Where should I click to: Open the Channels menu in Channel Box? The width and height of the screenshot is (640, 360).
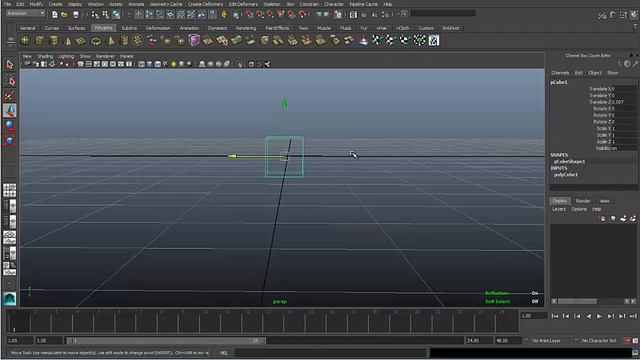tap(560, 73)
